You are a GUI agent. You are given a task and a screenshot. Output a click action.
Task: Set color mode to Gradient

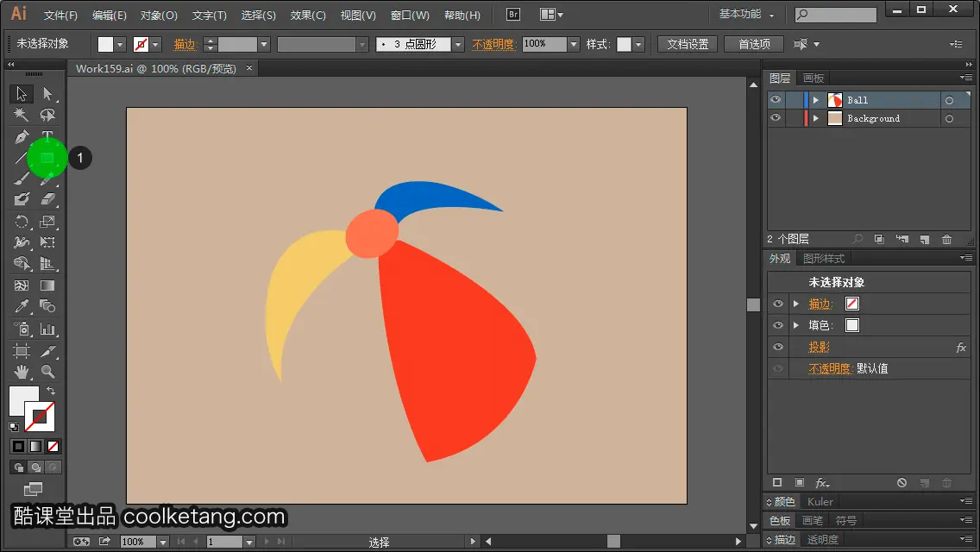pyautogui.click(x=35, y=447)
